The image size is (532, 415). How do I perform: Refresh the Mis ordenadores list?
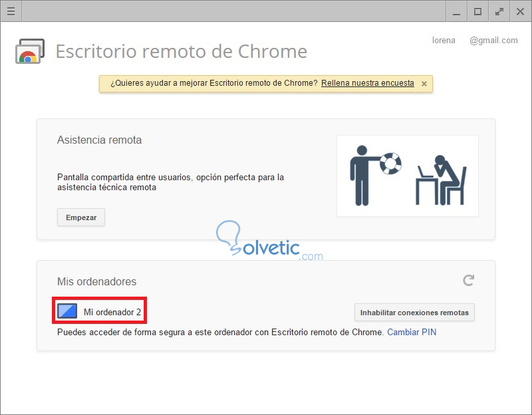[x=469, y=280]
